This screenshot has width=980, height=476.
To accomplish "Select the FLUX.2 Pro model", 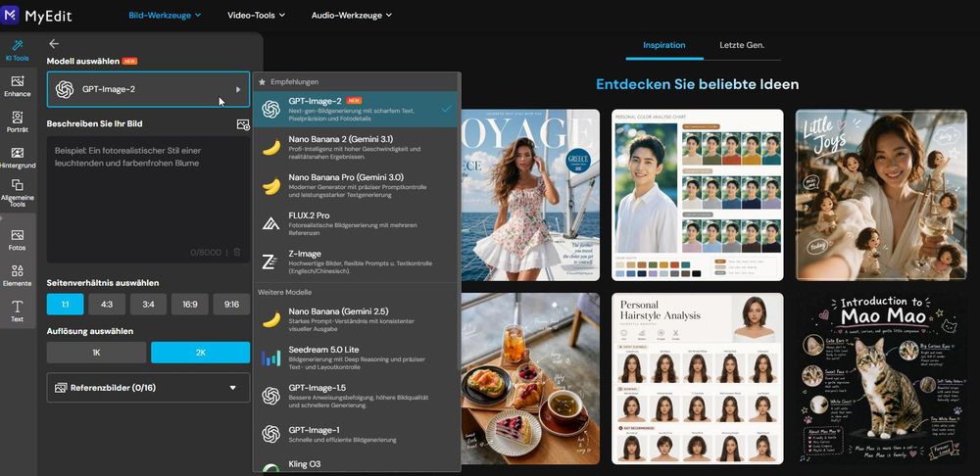I will pos(357,223).
